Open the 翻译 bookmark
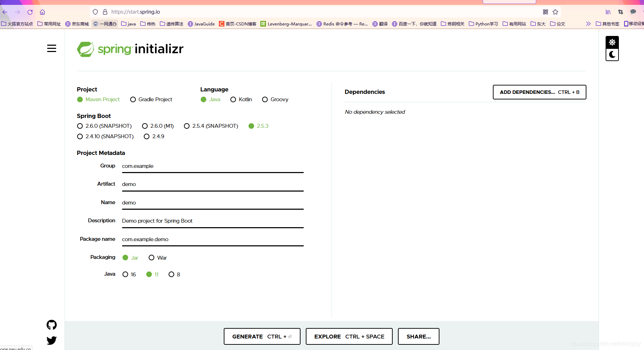 tap(380, 24)
